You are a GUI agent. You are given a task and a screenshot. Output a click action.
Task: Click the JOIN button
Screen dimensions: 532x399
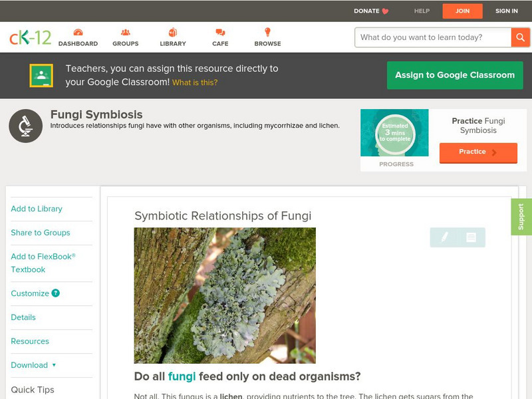point(462,11)
